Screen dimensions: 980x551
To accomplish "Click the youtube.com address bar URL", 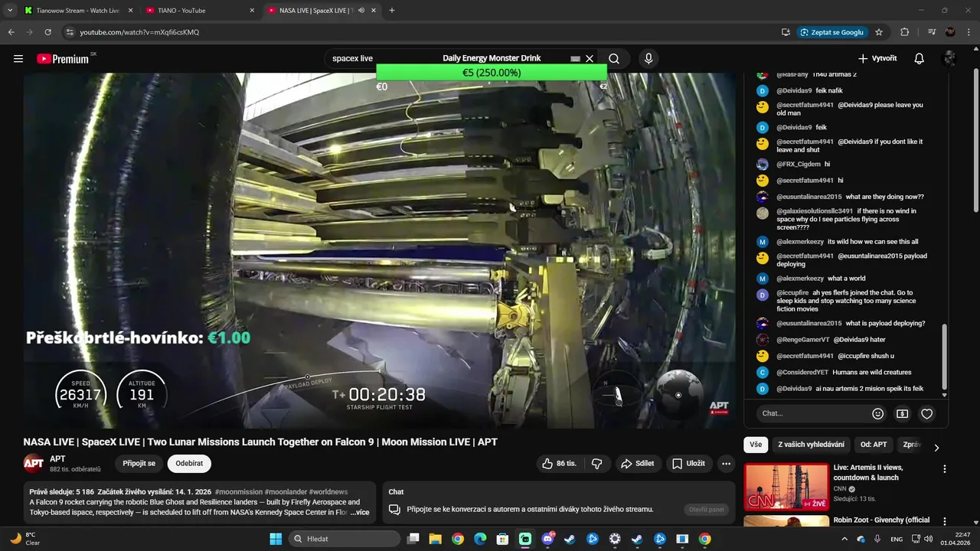I will point(139,32).
